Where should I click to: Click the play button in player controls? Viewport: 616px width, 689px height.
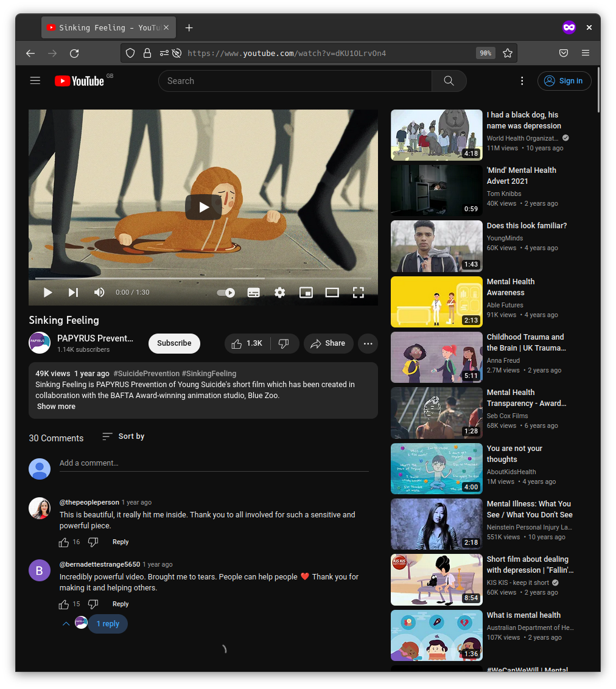pos(48,293)
